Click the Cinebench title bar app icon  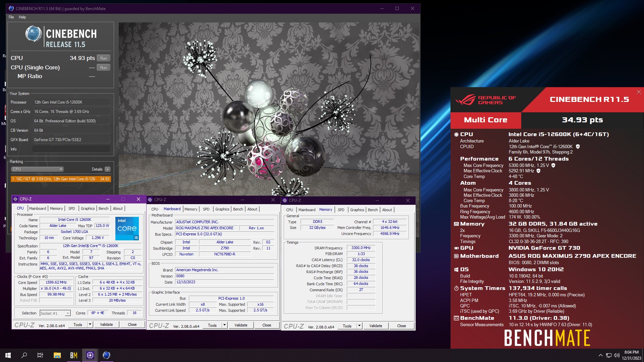click(11, 8)
